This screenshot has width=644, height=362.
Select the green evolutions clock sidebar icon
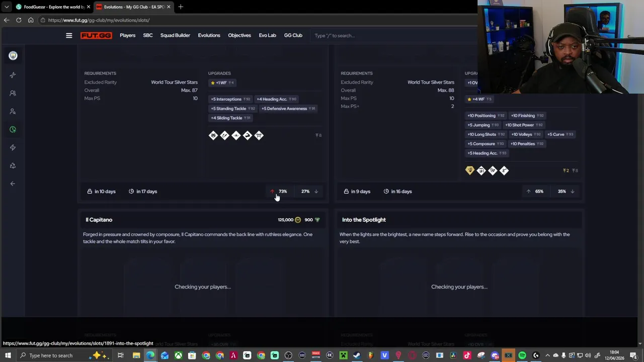coord(13,129)
